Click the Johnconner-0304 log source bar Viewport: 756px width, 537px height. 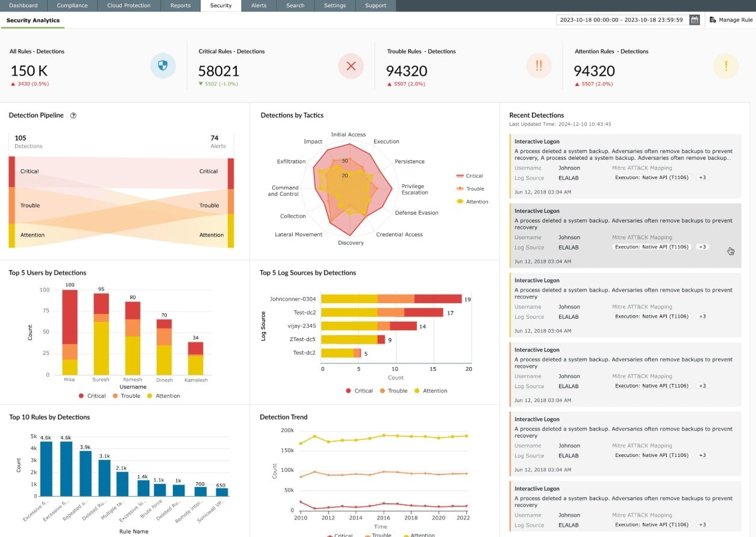pyautogui.click(x=392, y=299)
